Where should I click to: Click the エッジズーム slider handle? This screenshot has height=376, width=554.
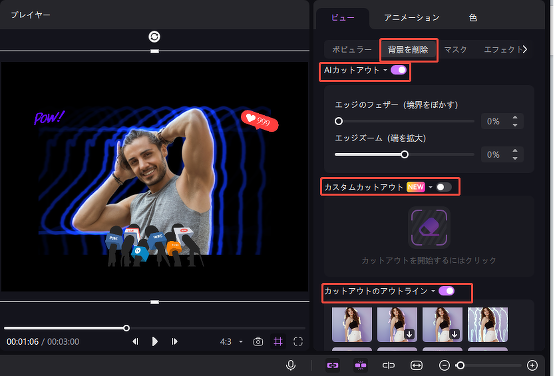coord(405,154)
